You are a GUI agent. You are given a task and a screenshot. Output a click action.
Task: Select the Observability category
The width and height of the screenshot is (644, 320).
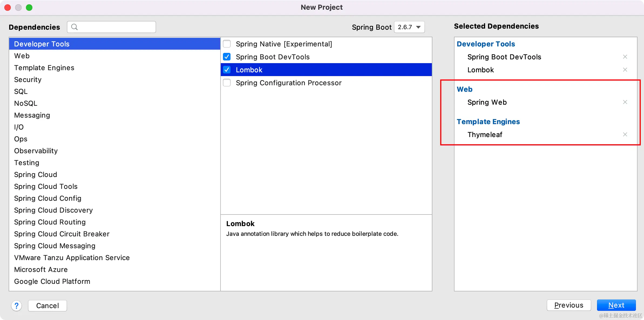point(115,151)
